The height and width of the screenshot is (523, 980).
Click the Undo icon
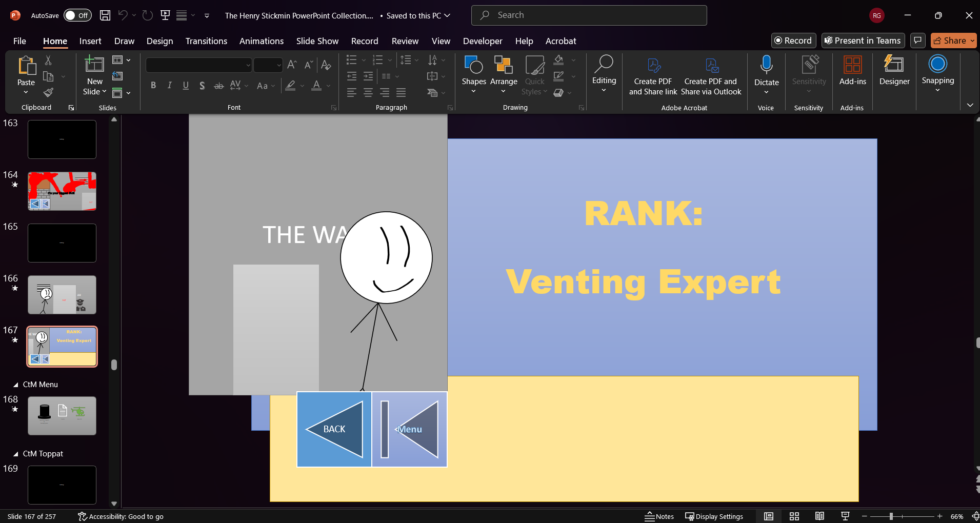click(x=123, y=15)
